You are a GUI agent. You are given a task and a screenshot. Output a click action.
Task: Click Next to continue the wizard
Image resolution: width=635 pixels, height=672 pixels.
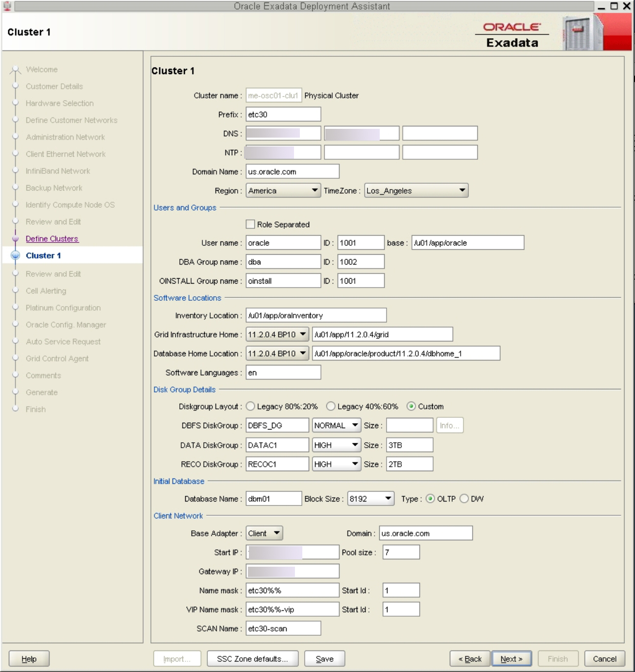[x=512, y=659]
